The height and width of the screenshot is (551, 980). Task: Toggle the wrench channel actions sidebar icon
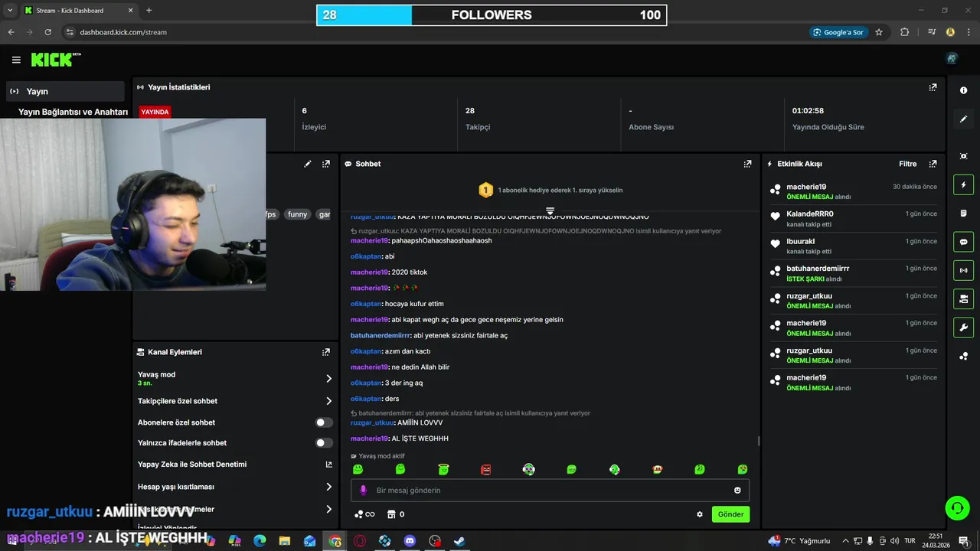click(x=963, y=328)
